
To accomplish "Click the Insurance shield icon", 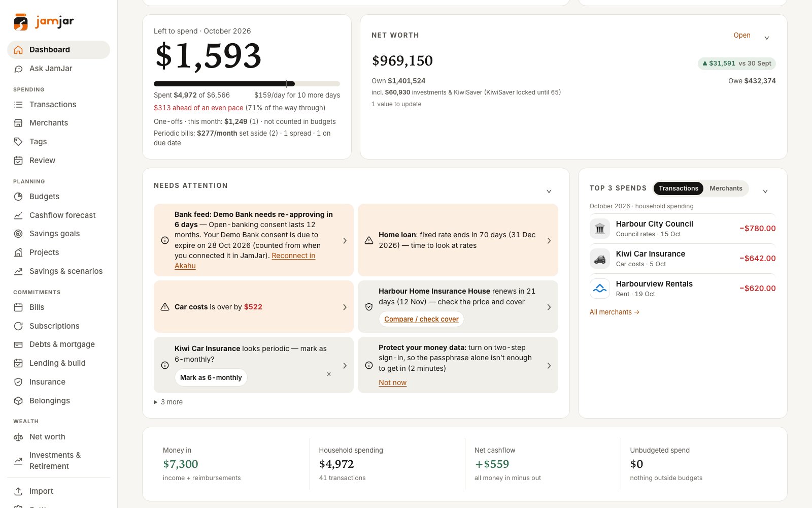I will 18,382.
